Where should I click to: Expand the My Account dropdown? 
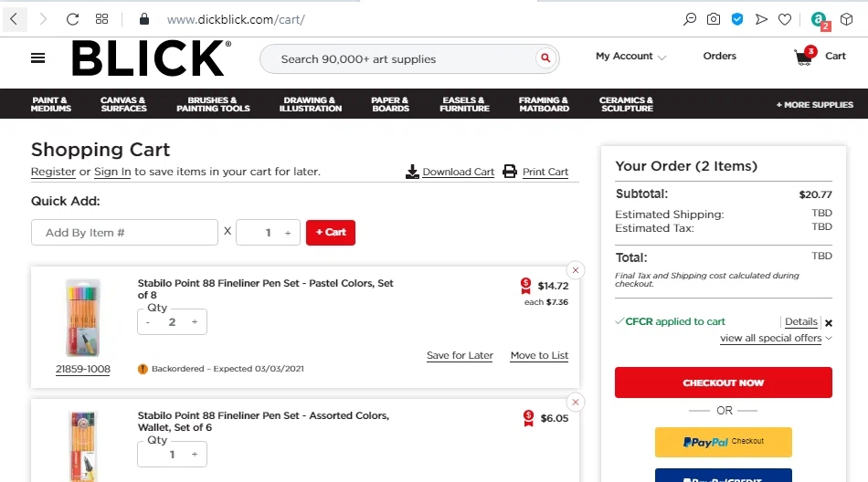coord(630,56)
